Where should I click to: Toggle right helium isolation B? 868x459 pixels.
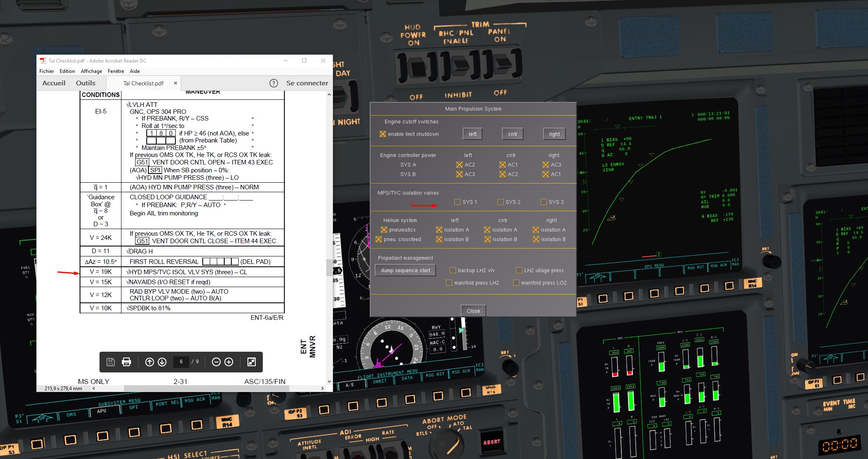point(536,239)
